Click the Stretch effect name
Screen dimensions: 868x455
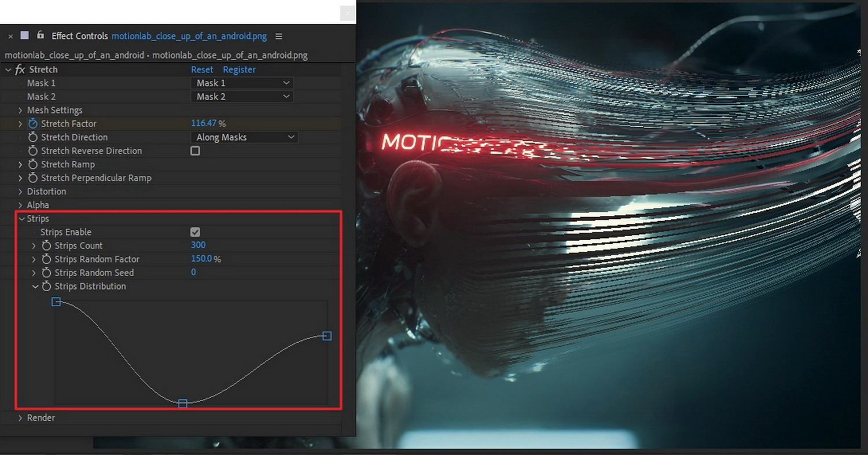coord(43,69)
